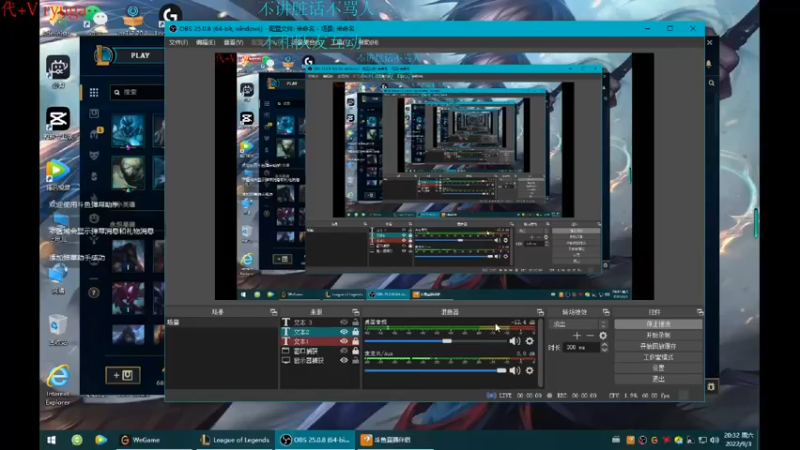This screenshot has width=800, height=450.
Task: Switch to League of Legends taskbar item
Action: tap(235, 440)
